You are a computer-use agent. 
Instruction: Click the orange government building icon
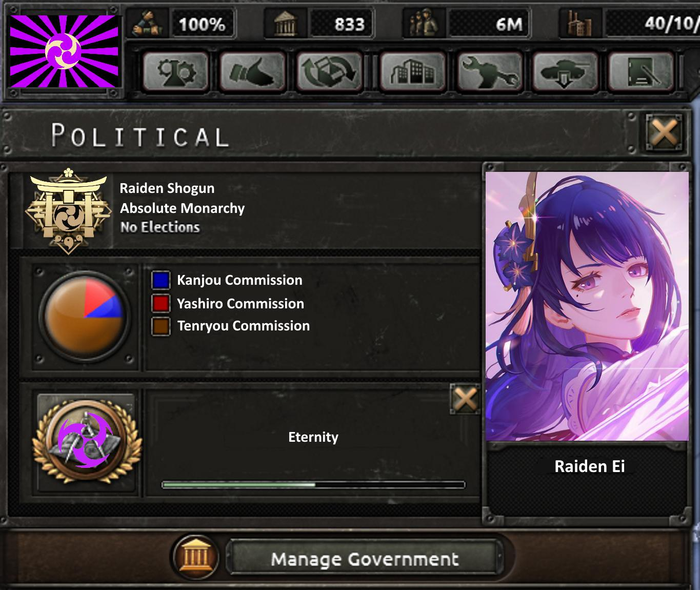[195, 557]
